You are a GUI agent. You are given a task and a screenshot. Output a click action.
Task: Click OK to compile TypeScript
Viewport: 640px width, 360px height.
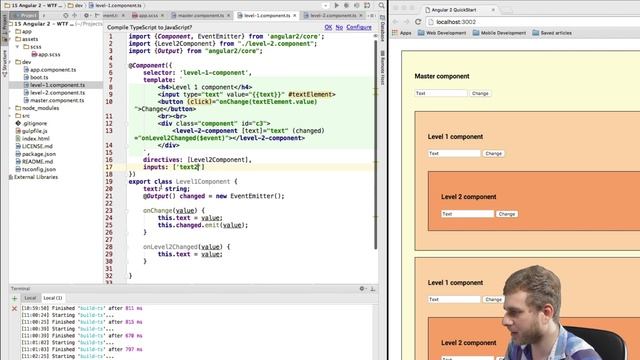(x=328, y=27)
